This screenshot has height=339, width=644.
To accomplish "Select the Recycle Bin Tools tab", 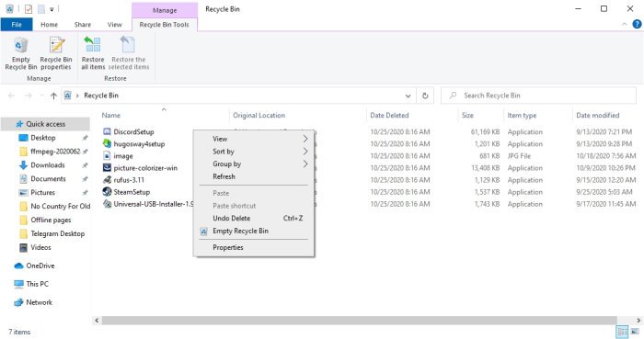I will [x=165, y=25].
